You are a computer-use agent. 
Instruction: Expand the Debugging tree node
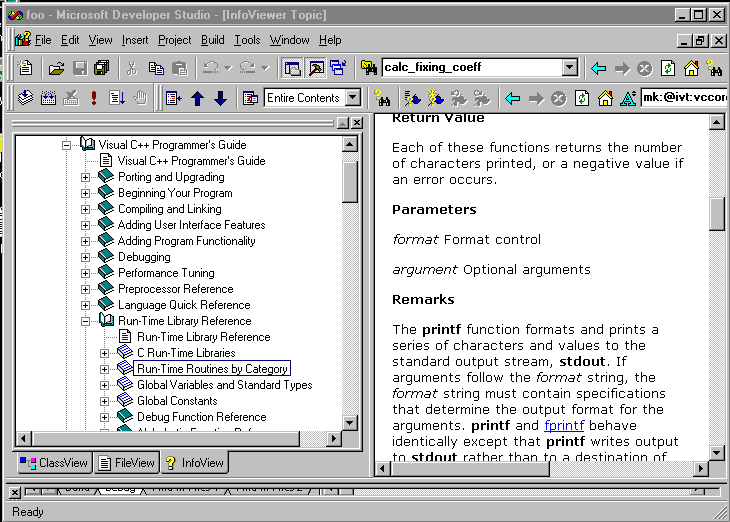[x=86, y=257]
